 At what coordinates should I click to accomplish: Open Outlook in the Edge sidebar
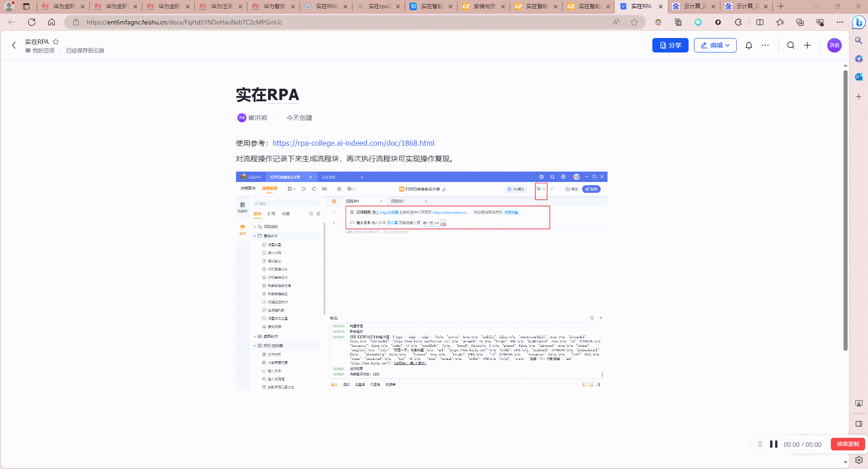858,77
